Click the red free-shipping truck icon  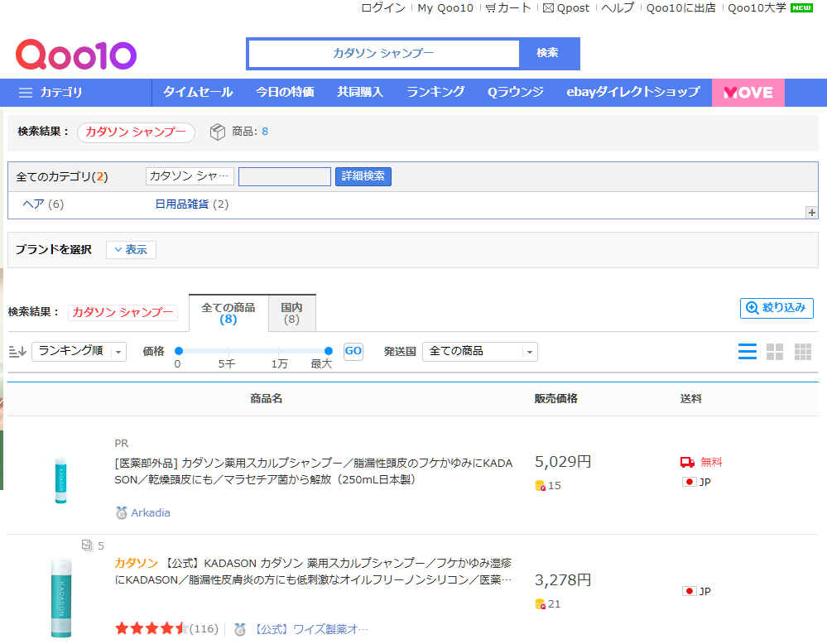687,463
